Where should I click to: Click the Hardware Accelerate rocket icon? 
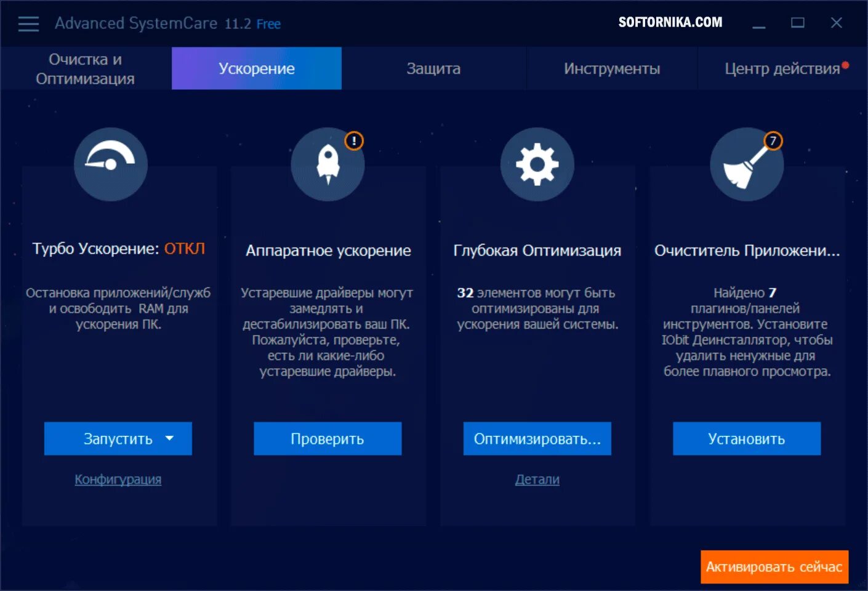pos(328,164)
